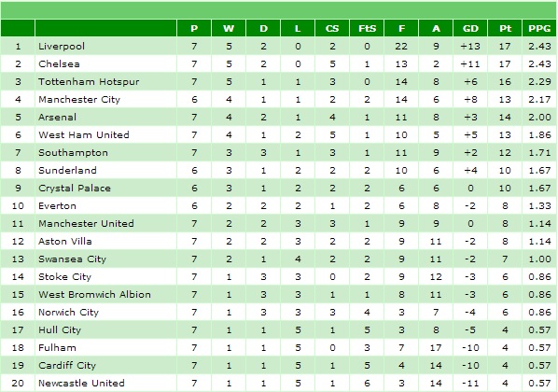558x392 pixels.
Task: Click Crystal Palace in the standings
Action: tap(75, 188)
